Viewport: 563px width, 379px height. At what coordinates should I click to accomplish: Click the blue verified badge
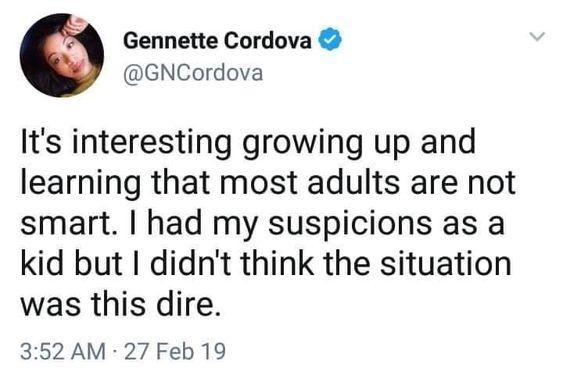tap(329, 40)
